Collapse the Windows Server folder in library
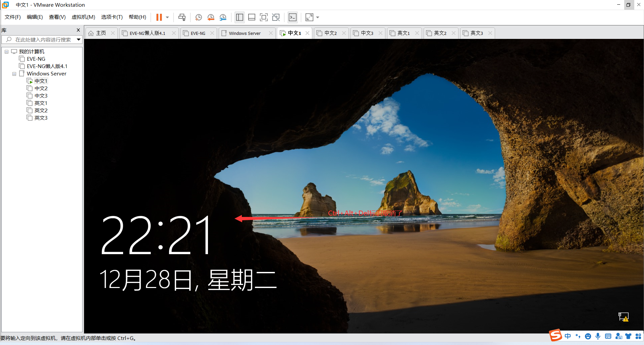This screenshot has width=644, height=345. (14, 73)
